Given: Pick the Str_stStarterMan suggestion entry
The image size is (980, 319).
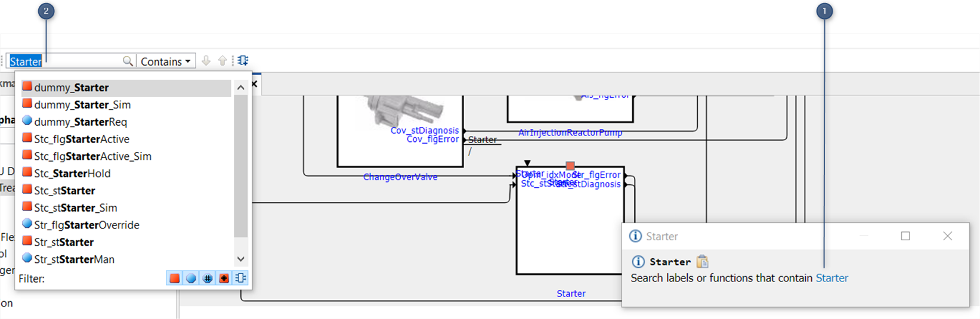Looking at the screenshot, I should (x=74, y=259).
